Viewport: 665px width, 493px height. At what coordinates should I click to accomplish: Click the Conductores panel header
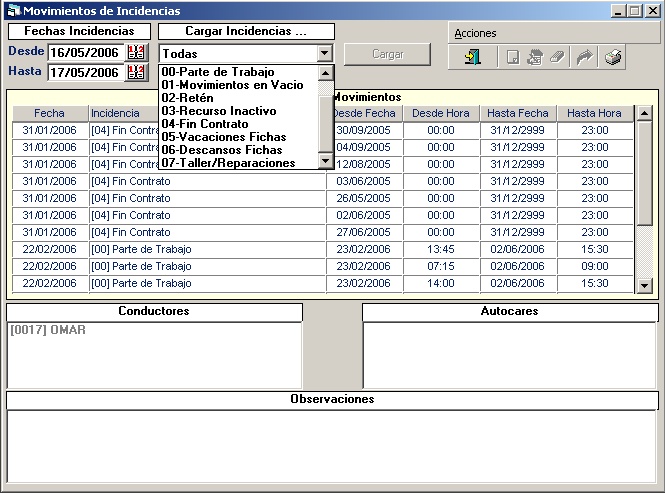[x=154, y=311]
